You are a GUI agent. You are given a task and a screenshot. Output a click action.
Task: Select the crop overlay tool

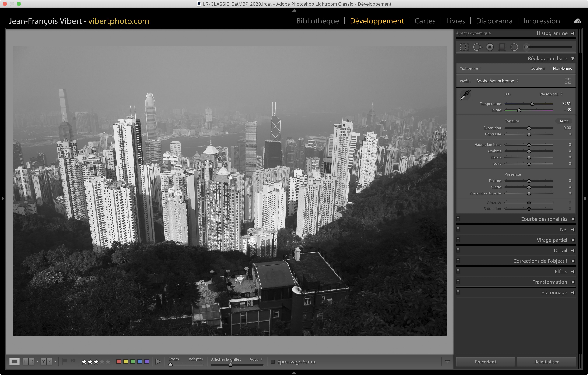pyautogui.click(x=464, y=47)
